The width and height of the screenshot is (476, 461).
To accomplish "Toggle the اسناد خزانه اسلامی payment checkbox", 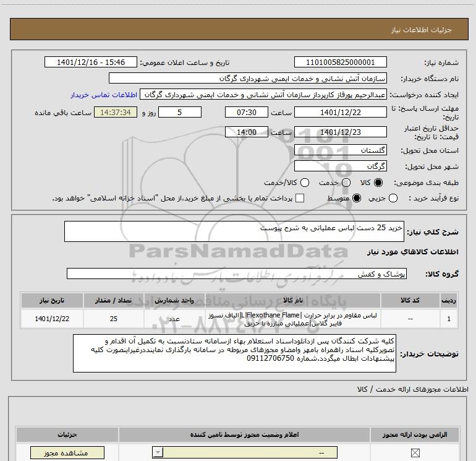I will coord(300,198).
